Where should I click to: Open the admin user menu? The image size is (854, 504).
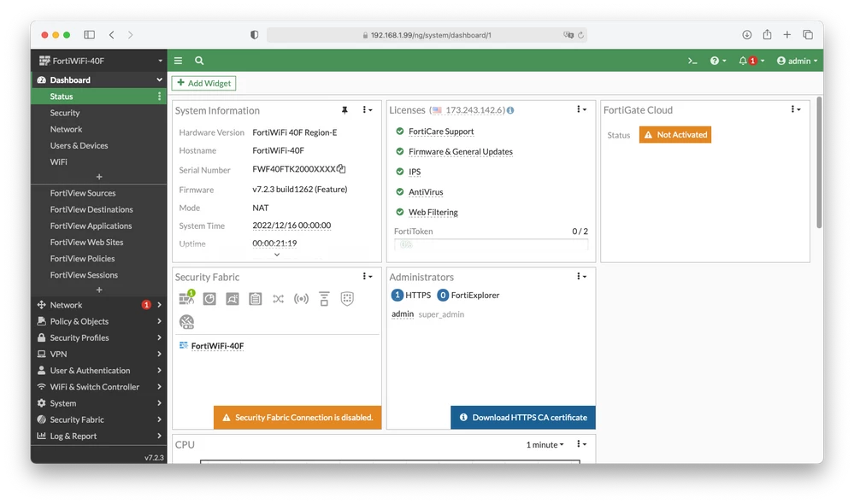click(x=797, y=61)
